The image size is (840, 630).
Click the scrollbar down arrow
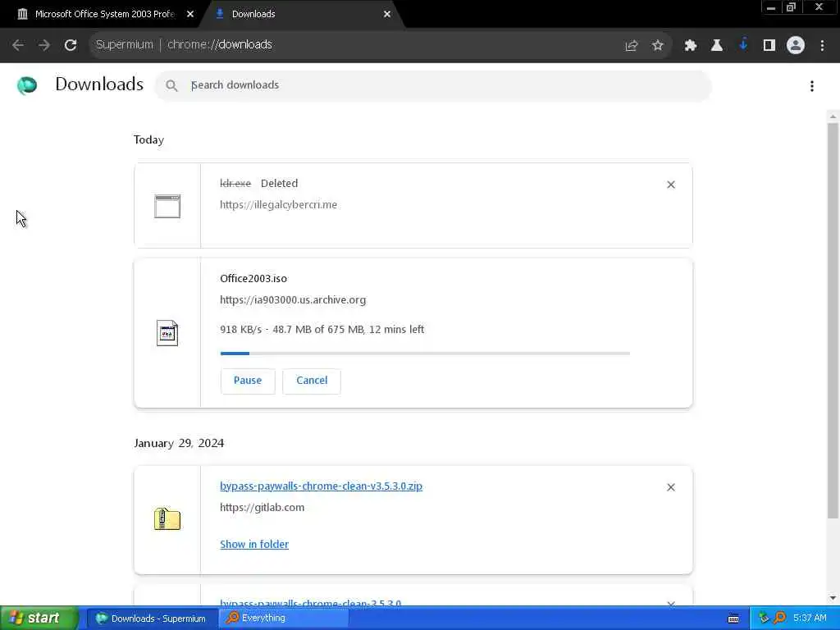(x=833, y=598)
